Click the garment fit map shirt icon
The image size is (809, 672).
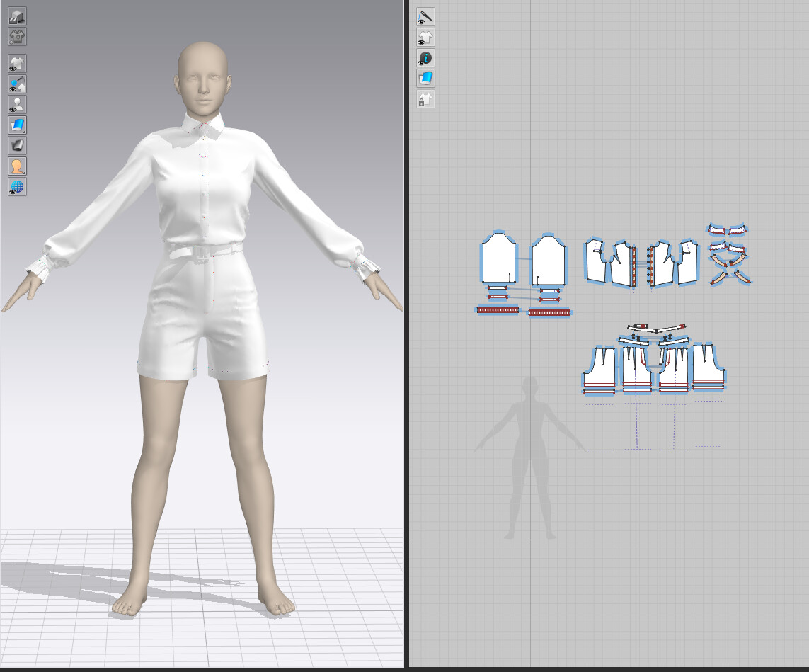[17, 37]
